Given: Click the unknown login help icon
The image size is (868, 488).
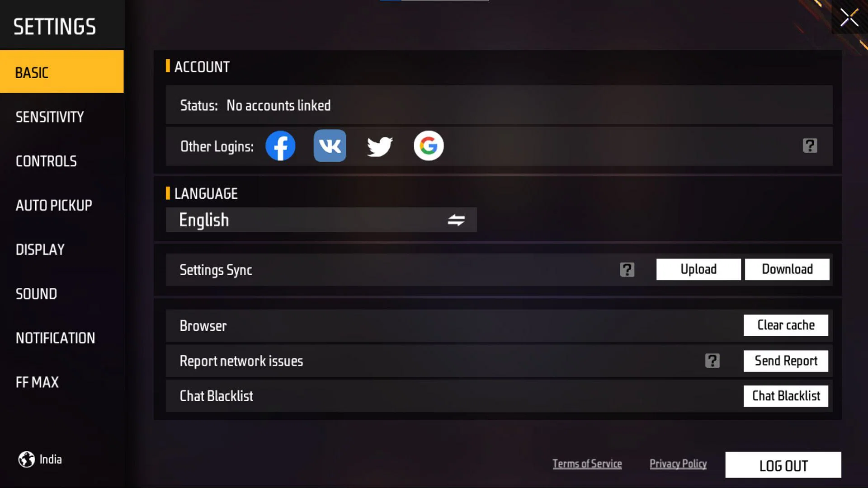Looking at the screenshot, I should coord(810,145).
